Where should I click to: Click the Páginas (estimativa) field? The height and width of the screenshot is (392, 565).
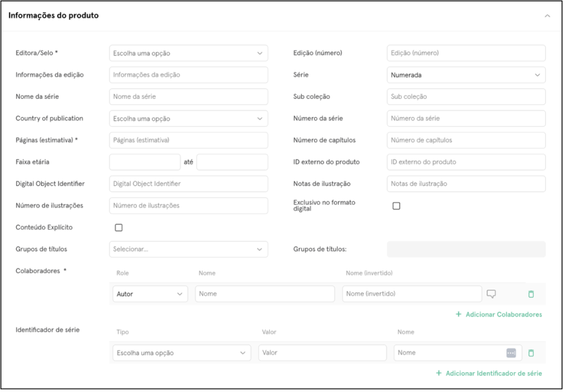coord(189,140)
